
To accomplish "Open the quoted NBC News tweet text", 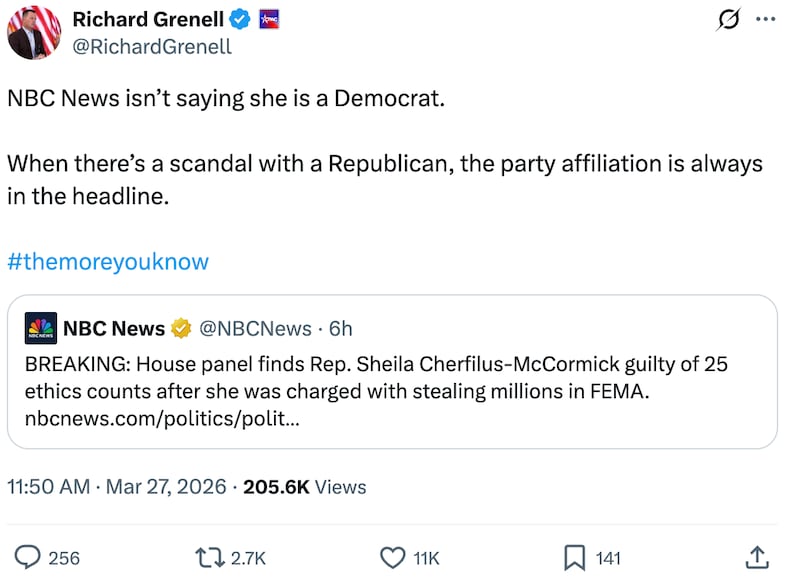I will (380, 377).
